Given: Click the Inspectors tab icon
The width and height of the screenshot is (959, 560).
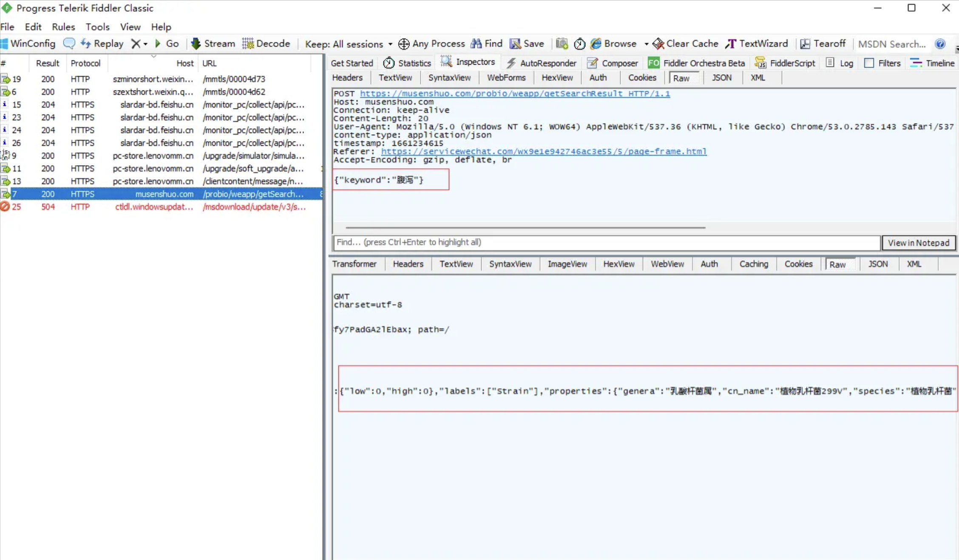Looking at the screenshot, I should [x=446, y=62].
